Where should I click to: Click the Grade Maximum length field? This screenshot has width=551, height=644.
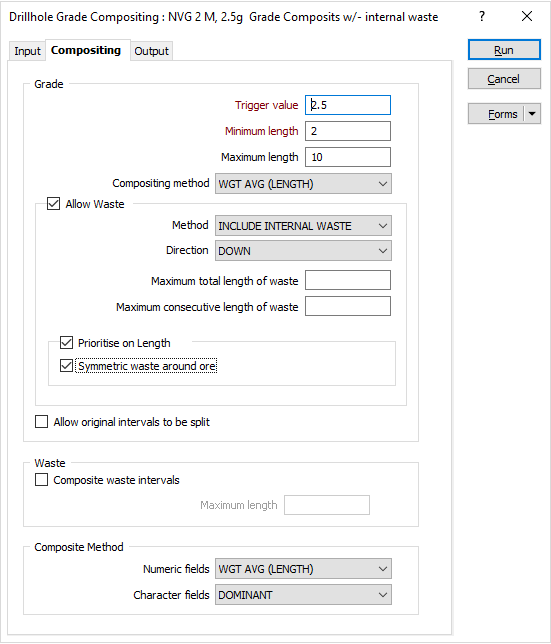pos(348,157)
